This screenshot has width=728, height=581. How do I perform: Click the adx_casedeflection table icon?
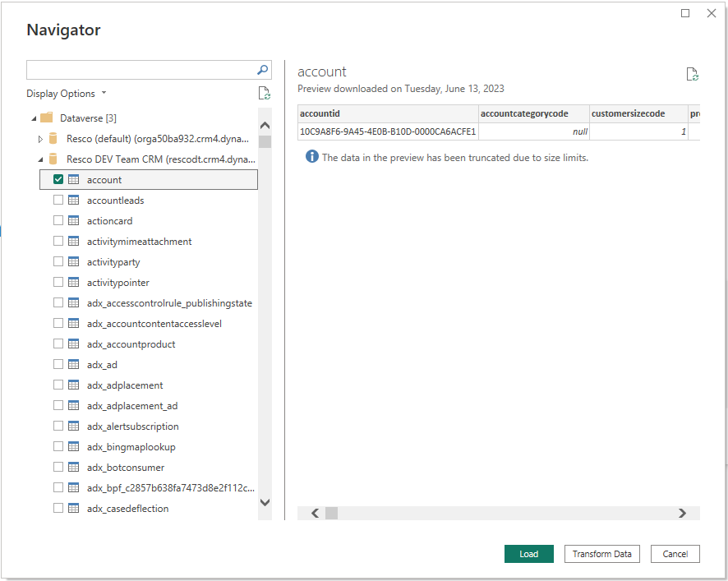(73, 508)
